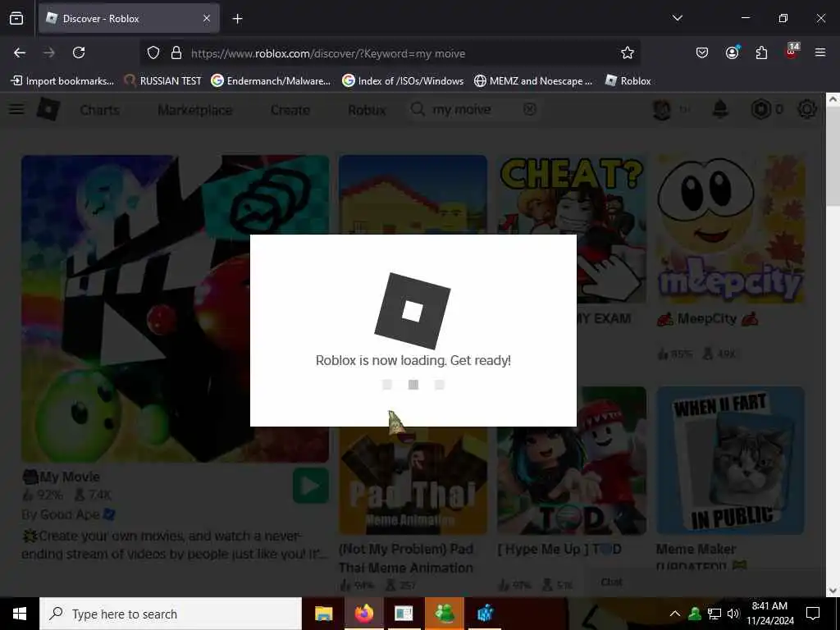Open the Windows Start menu
This screenshot has height=630, width=840.
click(x=20, y=614)
